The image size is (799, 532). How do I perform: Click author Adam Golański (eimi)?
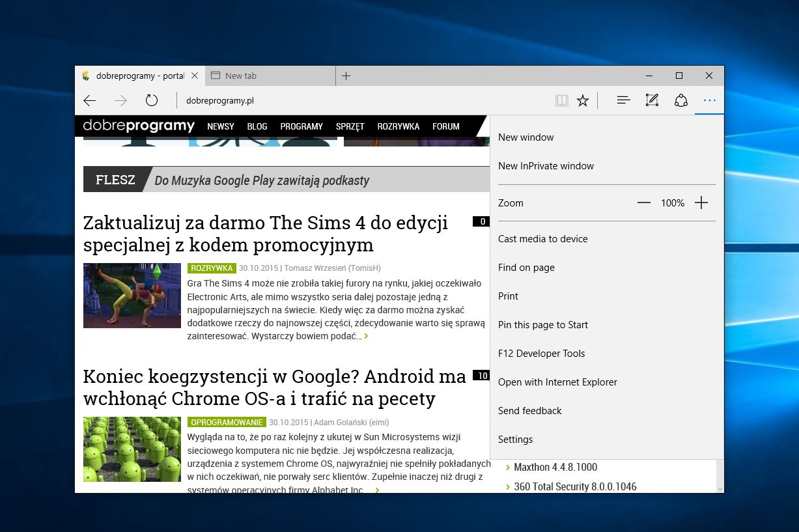coord(352,422)
